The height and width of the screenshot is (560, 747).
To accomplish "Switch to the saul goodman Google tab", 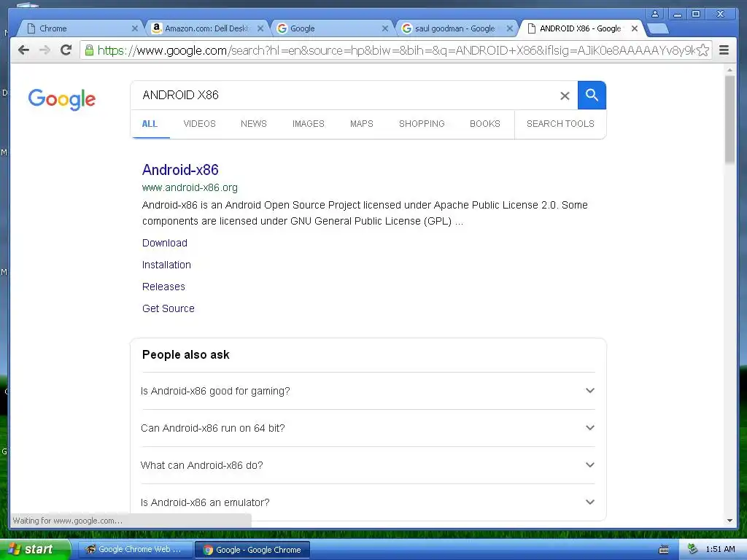I will coord(455,28).
